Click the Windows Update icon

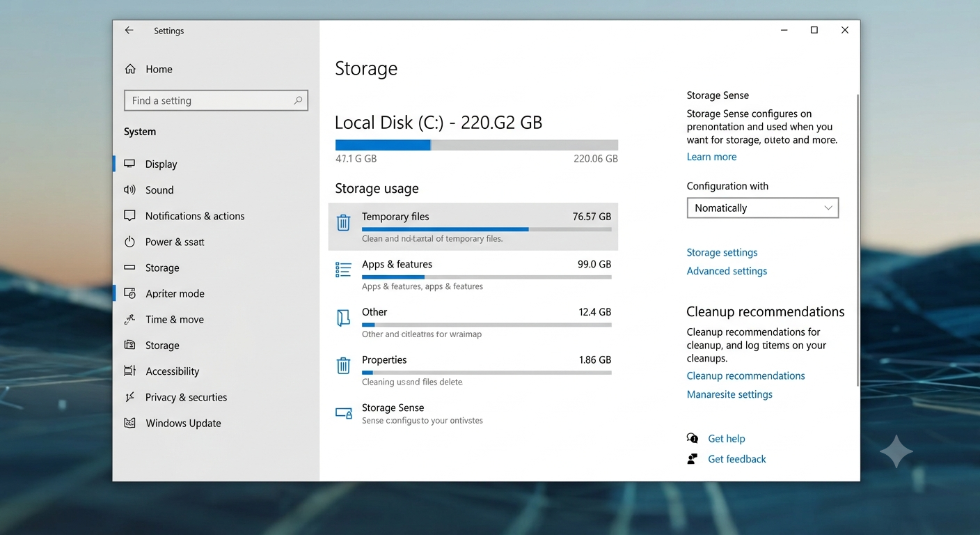[x=129, y=423]
